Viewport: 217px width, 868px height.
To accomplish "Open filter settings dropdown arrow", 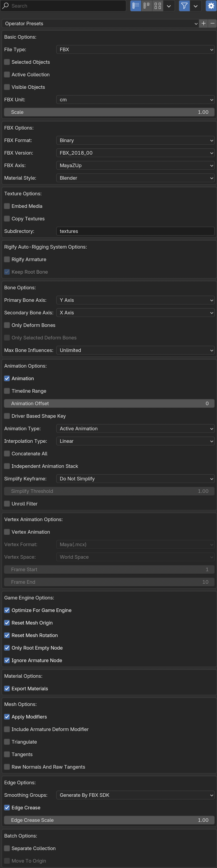I will (x=196, y=6).
